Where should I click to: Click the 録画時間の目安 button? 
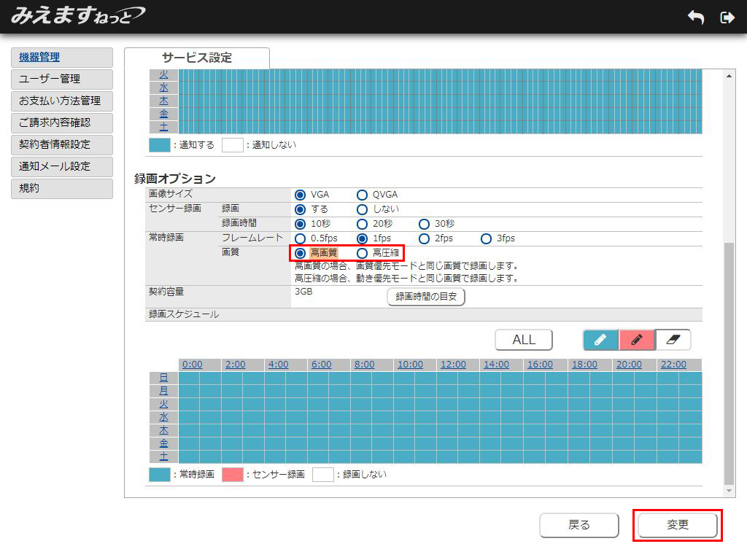pos(425,297)
